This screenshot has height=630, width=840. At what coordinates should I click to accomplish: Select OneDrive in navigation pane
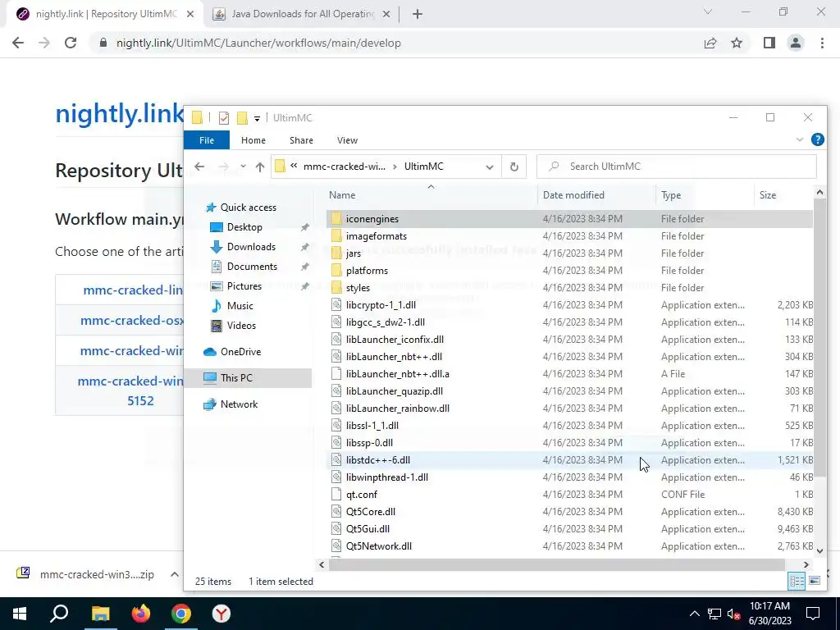click(x=240, y=352)
